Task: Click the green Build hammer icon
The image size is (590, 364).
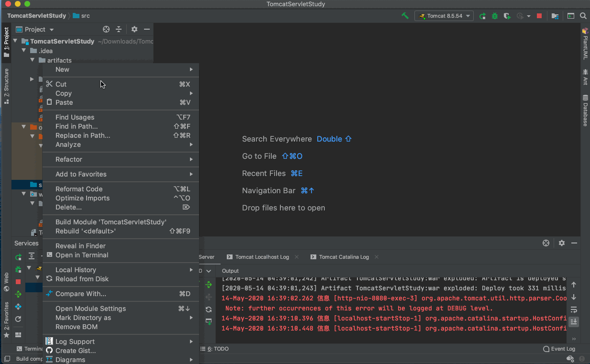Action: [405, 16]
